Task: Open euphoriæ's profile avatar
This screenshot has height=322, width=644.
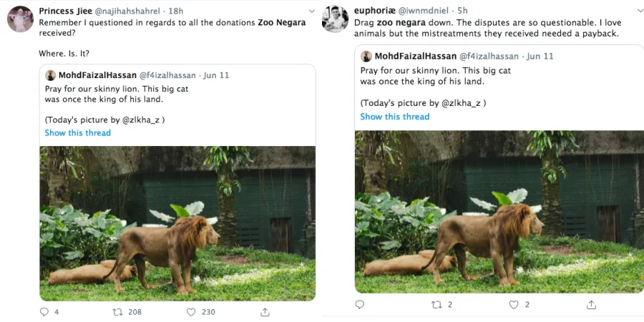Action: click(x=335, y=19)
